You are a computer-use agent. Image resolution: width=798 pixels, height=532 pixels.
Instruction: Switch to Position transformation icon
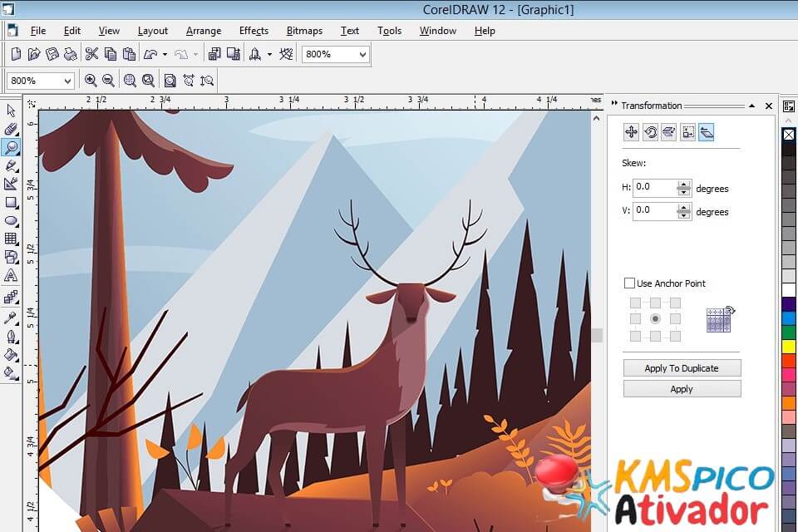coord(631,132)
